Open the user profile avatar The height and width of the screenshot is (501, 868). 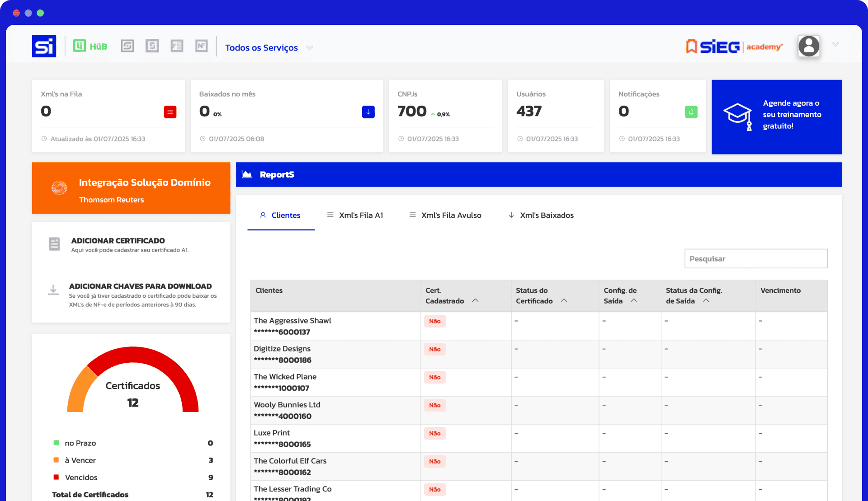pyautogui.click(x=809, y=46)
